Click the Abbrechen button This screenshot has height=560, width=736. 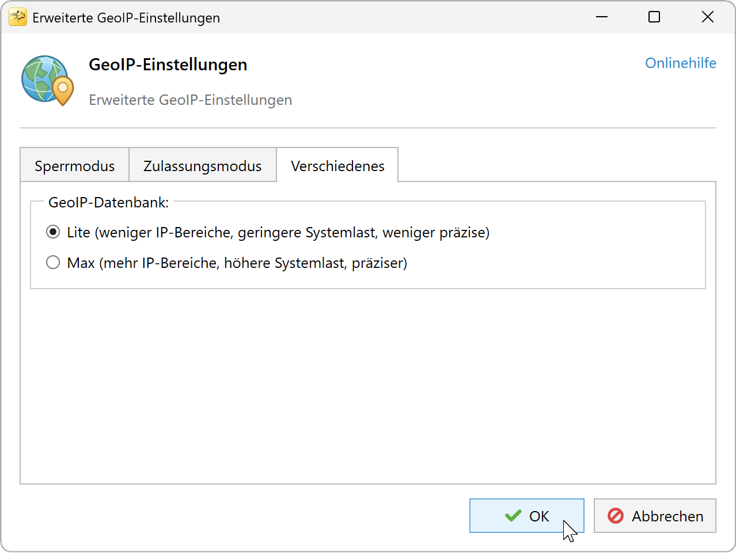coord(655,516)
